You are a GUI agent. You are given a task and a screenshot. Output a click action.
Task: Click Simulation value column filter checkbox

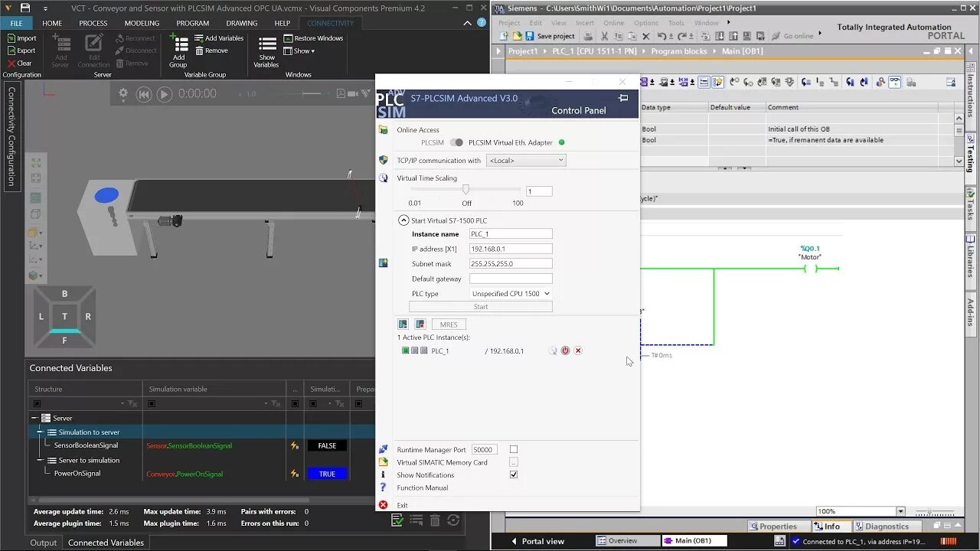(x=312, y=403)
